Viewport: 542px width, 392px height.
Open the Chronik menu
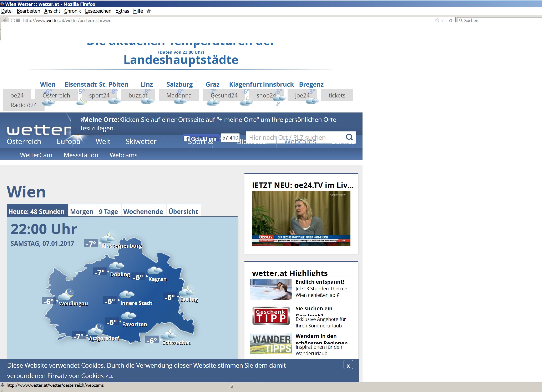coord(72,11)
